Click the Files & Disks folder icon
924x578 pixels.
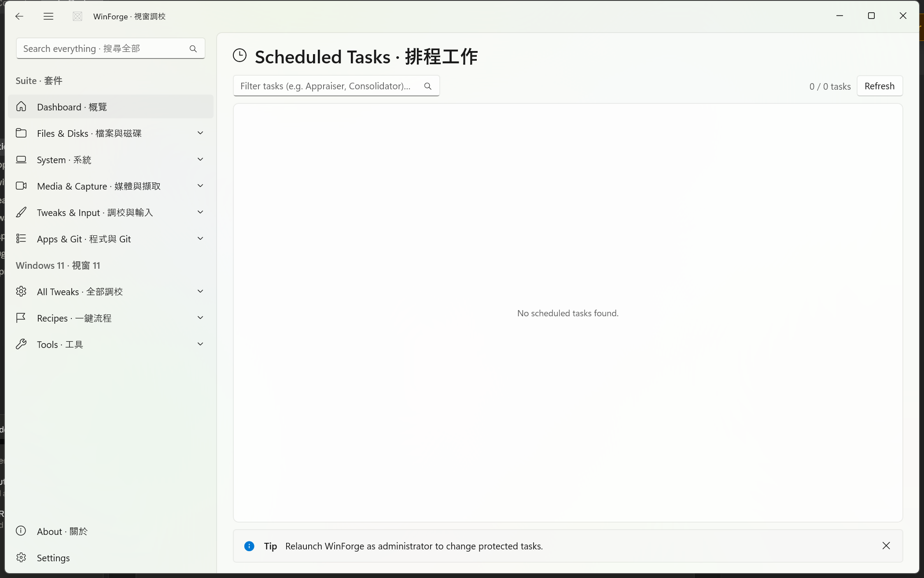(21, 133)
